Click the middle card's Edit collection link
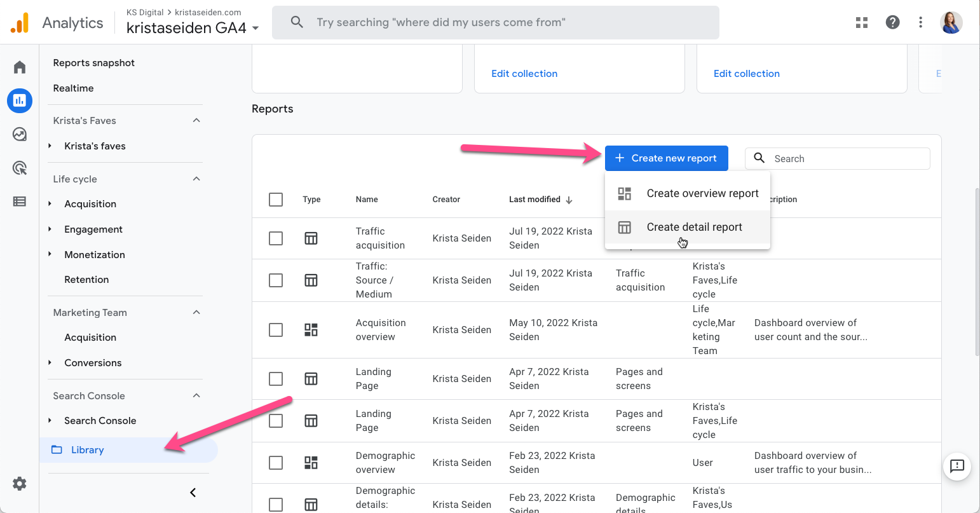 click(x=524, y=74)
